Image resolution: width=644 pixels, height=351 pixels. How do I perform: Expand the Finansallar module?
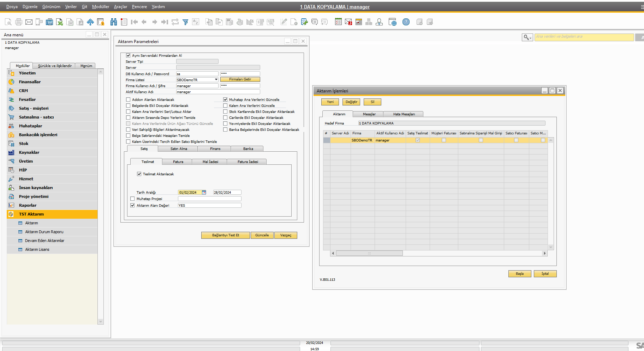pos(30,82)
